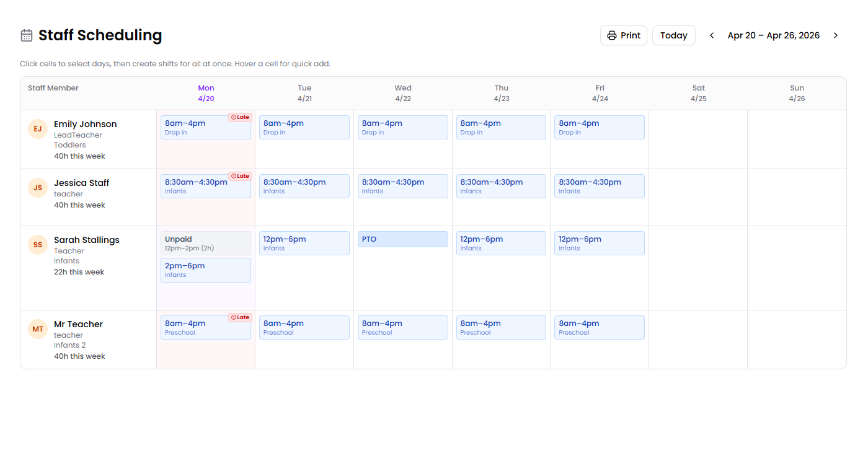
Task: Click the Jessica Staff name
Action: 81,183
